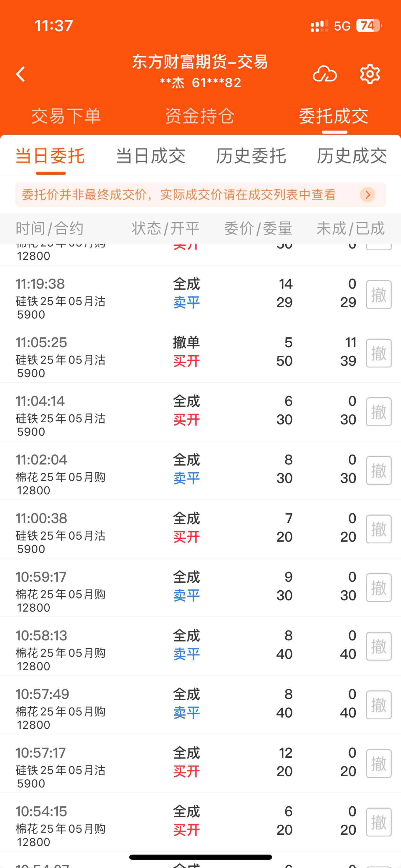Switch to 交易下单 tab
The image size is (401, 868).
(x=66, y=116)
